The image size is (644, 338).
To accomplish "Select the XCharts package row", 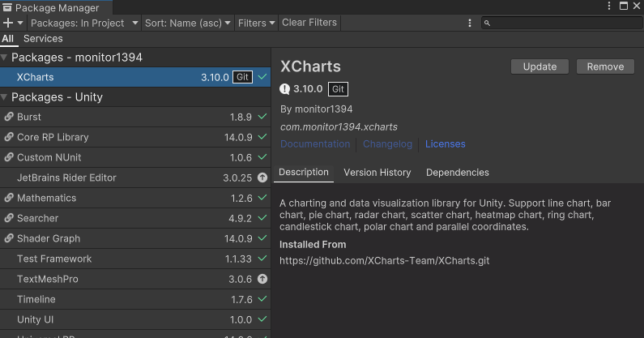I will (135, 77).
